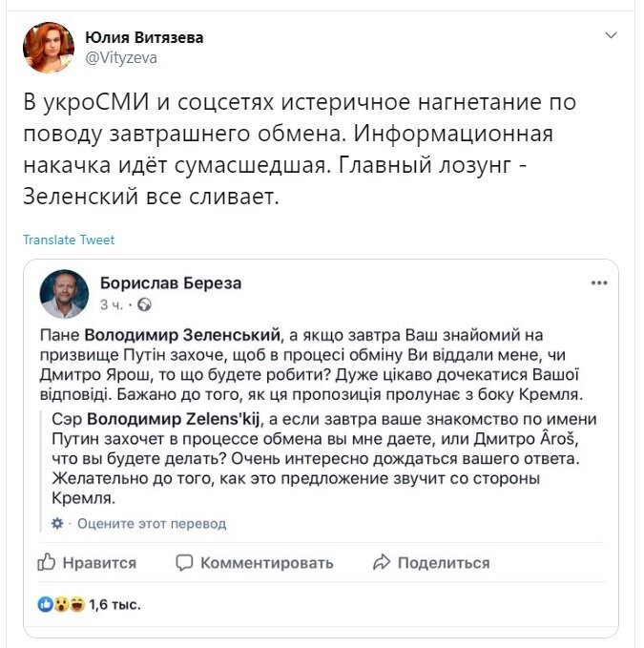This screenshot has width=644, height=648.
Task: Click the translation settings gear icon
Action: click(x=57, y=523)
